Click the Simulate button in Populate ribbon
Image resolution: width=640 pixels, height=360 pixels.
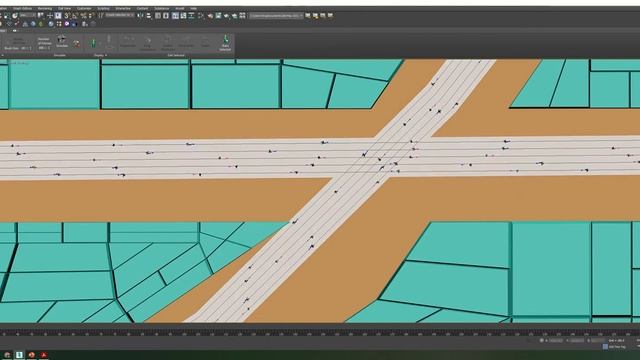click(x=62, y=41)
